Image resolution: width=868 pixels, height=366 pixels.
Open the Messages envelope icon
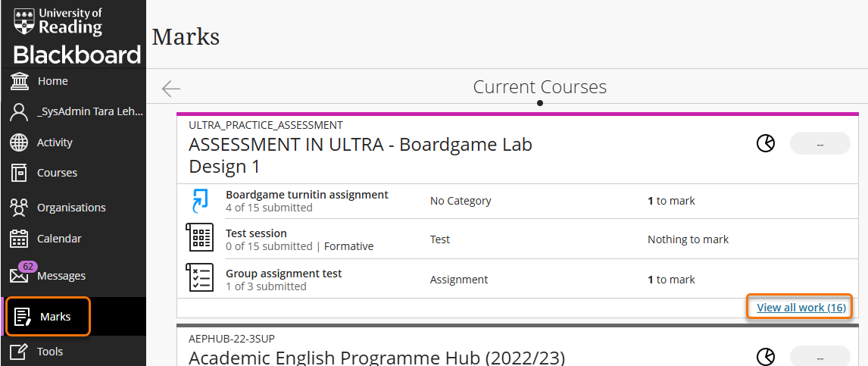(x=19, y=276)
